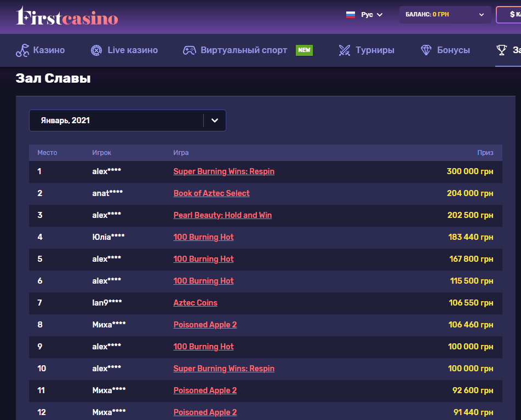Go to the Турниры tab

click(x=375, y=50)
